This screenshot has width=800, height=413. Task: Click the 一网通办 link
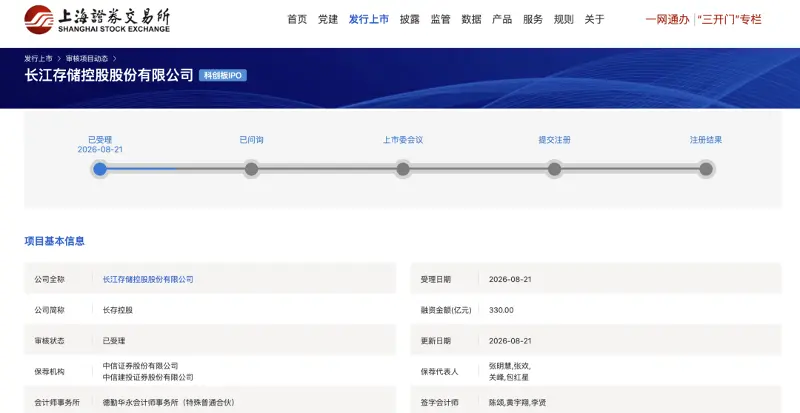[667, 20]
